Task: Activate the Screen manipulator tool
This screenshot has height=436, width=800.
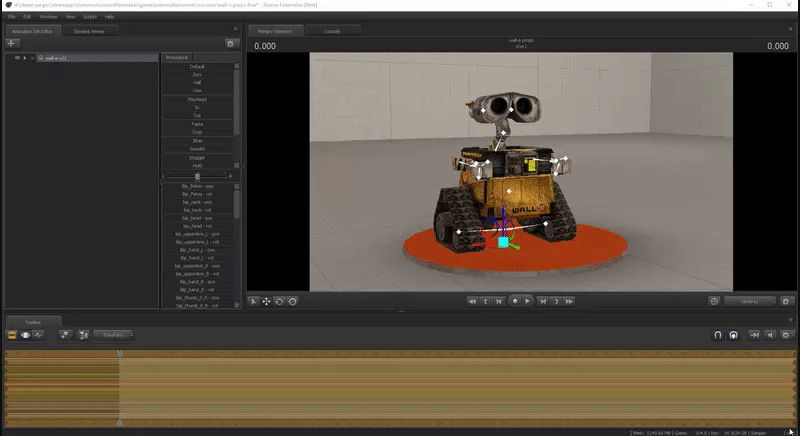Action: (x=292, y=301)
